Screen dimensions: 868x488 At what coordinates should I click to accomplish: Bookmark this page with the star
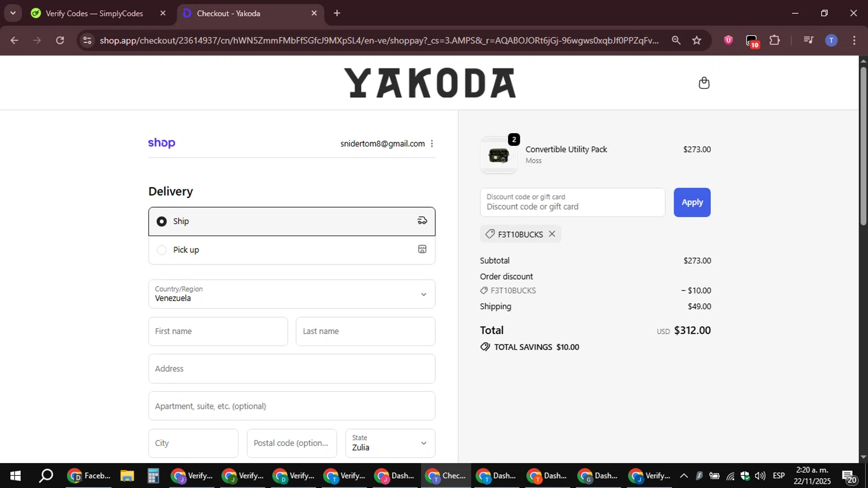pos(697,40)
